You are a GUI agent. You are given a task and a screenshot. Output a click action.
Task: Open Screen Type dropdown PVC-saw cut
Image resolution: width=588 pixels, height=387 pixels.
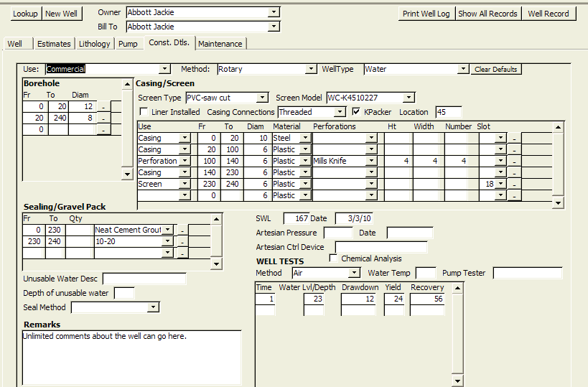tap(263, 98)
